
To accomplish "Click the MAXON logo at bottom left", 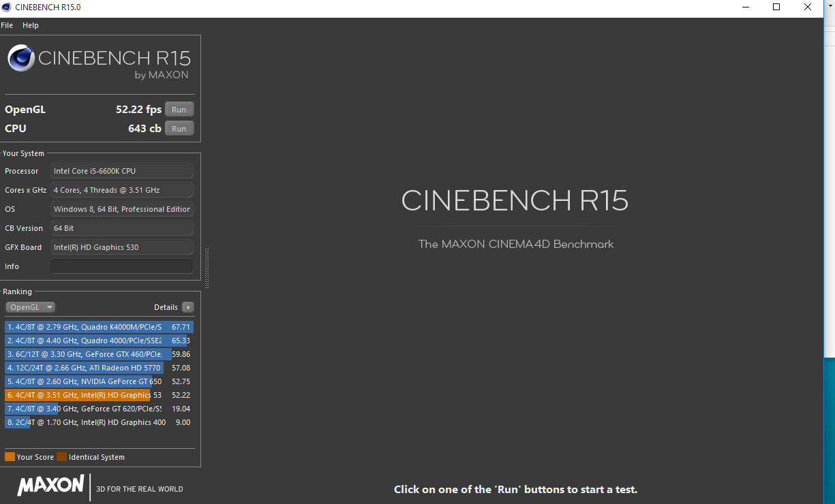I will [50, 486].
